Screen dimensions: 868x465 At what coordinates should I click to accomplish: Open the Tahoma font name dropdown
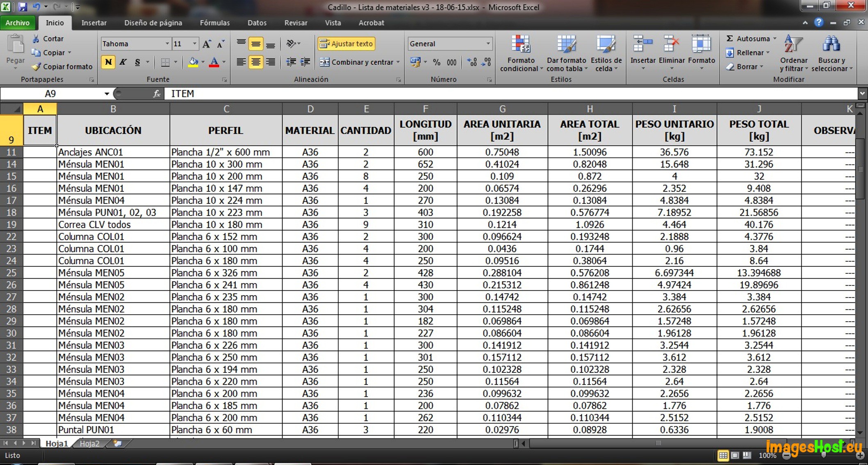[x=167, y=44]
